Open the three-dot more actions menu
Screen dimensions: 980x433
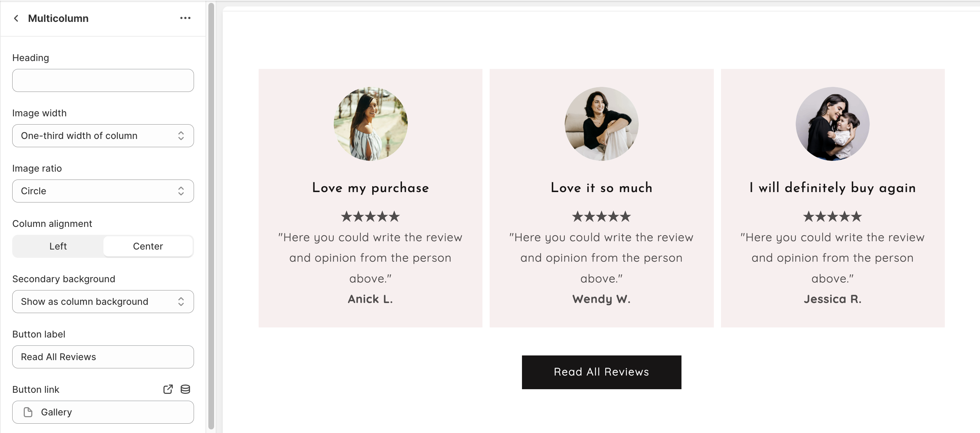[185, 18]
